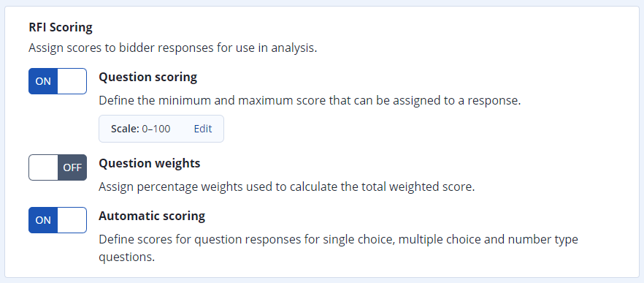The image size is (644, 283).
Task: Click the Question weights label
Action: pyautogui.click(x=150, y=163)
